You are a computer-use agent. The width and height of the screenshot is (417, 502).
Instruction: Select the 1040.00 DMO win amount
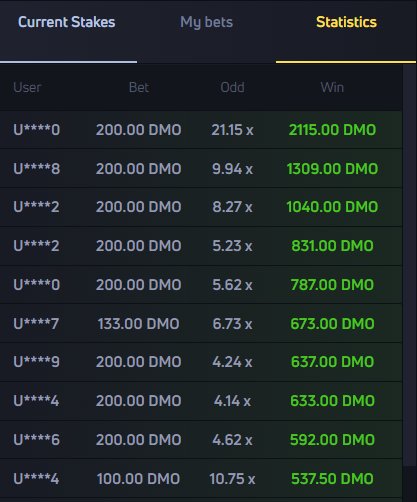(332, 207)
